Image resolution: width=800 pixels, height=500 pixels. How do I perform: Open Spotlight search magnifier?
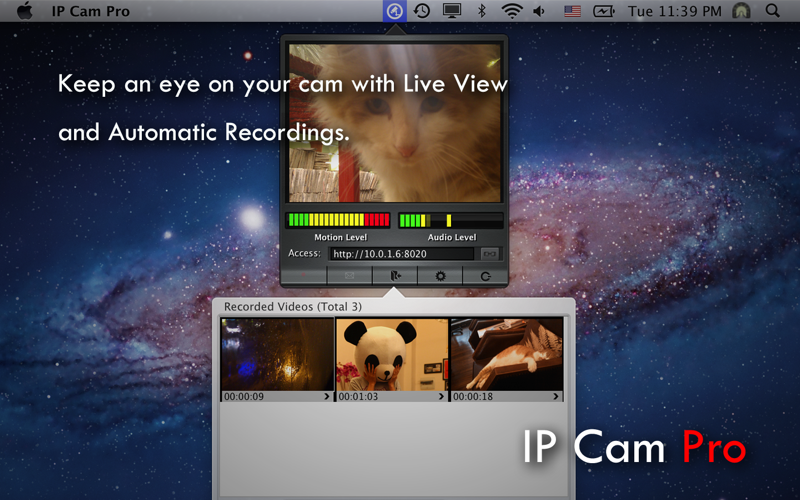773,11
